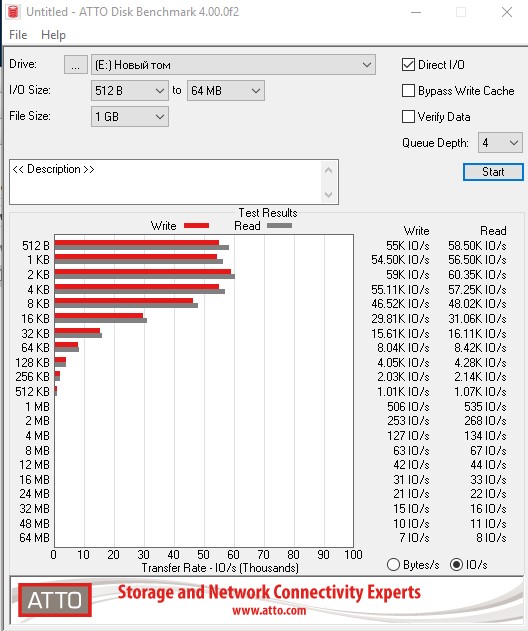Minimize the ATTO Disk Benchmark window
The width and height of the screenshot is (528, 631).
click(416, 12)
